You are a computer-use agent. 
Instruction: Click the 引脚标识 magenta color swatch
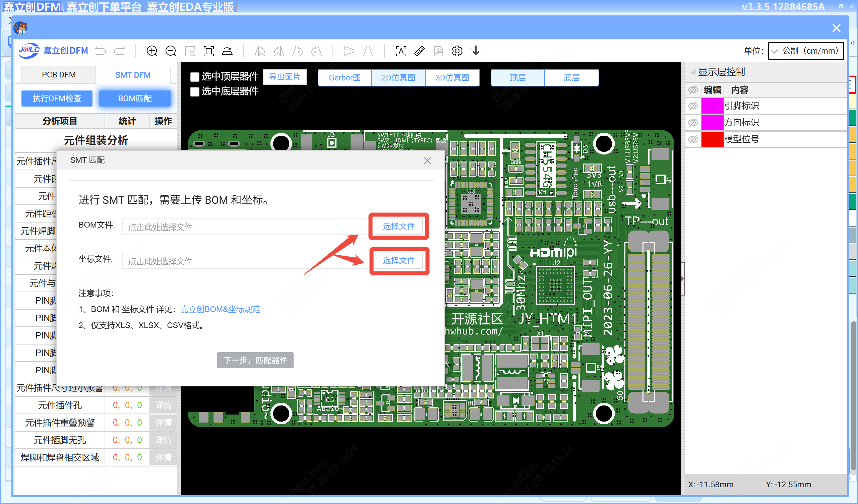click(x=712, y=106)
